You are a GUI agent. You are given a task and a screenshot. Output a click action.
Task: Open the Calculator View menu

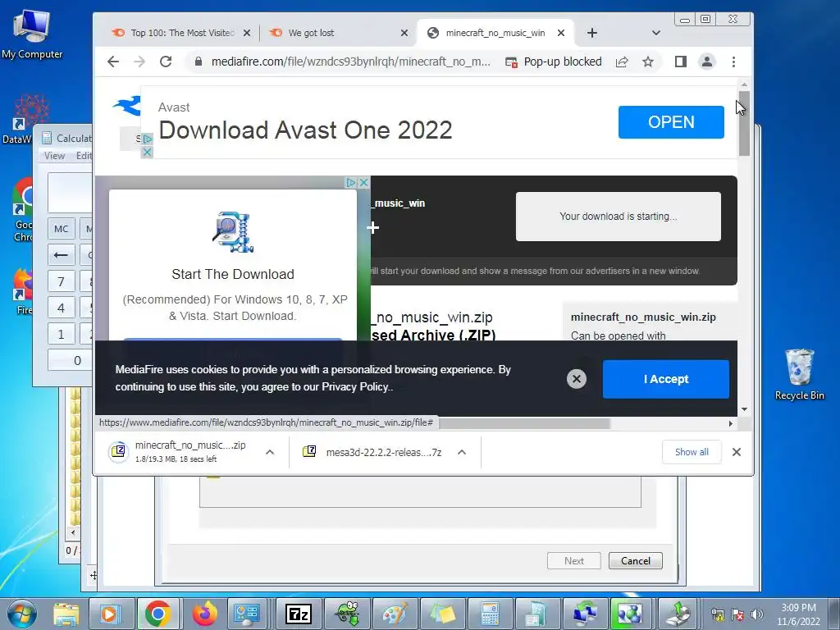pos(55,155)
